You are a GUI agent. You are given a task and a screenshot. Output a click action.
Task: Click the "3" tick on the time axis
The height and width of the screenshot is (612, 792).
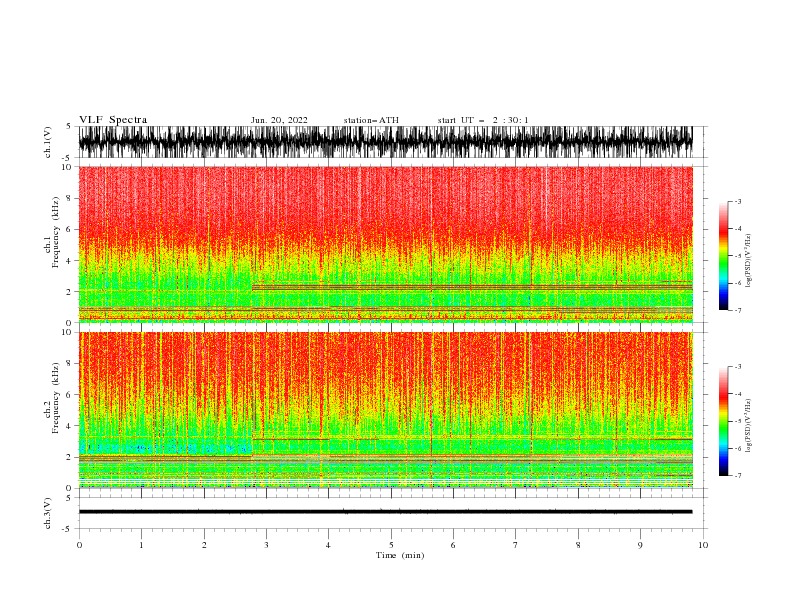pyautogui.click(x=266, y=545)
